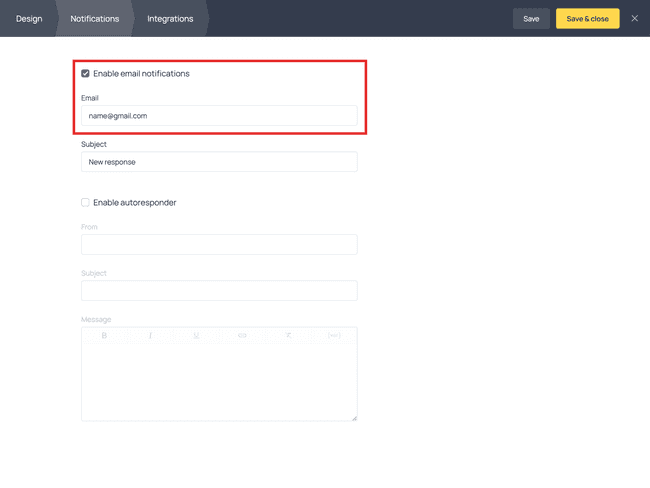650x488 pixels.
Task: Switch to the Design tab
Action: [29, 19]
